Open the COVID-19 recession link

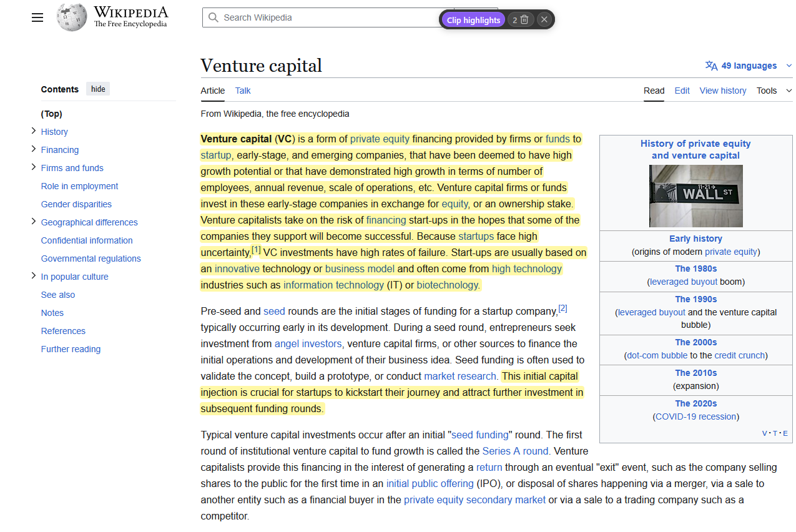[x=695, y=416]
